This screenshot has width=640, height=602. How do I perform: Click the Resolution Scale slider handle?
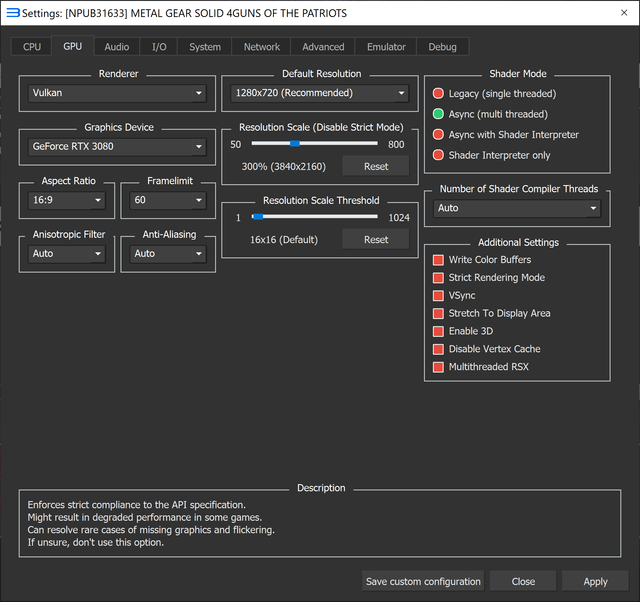(295, 143)
